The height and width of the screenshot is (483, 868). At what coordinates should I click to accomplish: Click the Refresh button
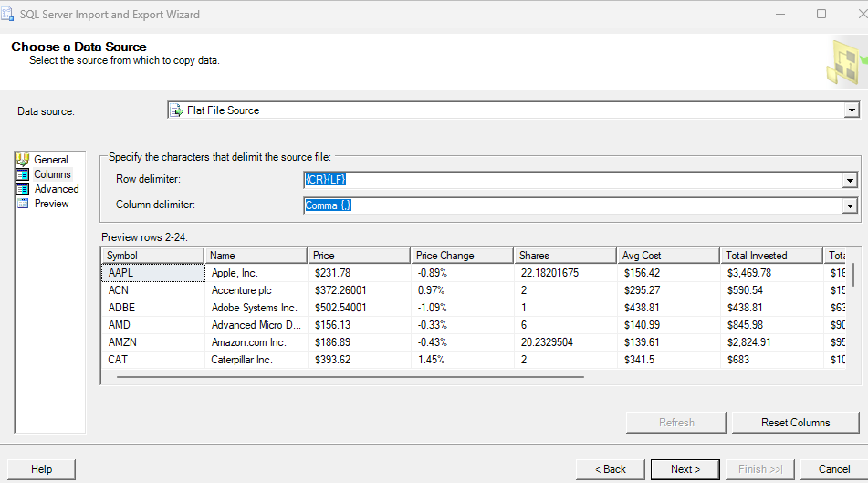pyautogui.click(x=676, y=423)
